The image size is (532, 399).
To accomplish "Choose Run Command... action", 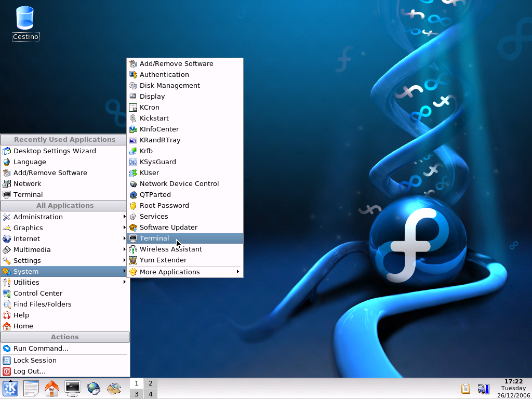I will tap(64, 349).
